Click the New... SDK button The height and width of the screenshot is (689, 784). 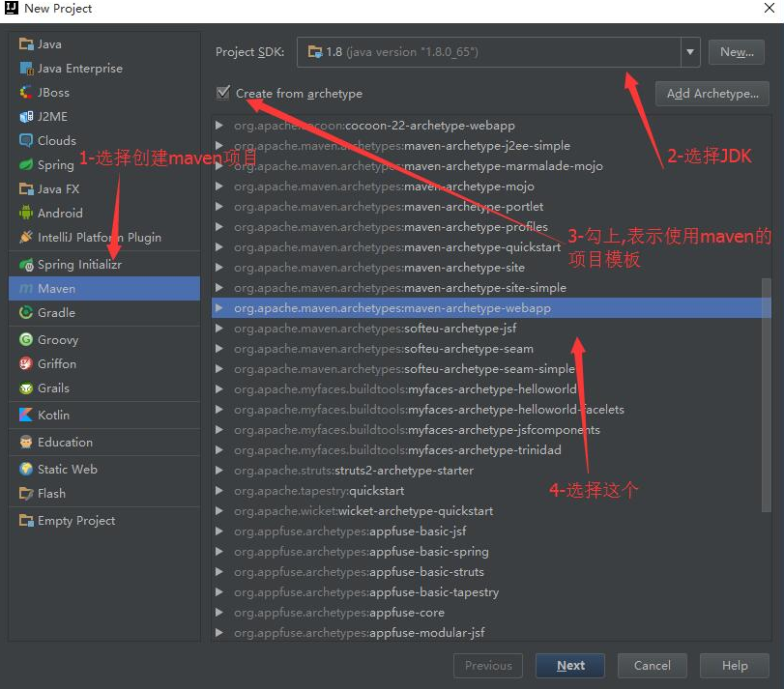pyautogui.click(x=737, y=52)
